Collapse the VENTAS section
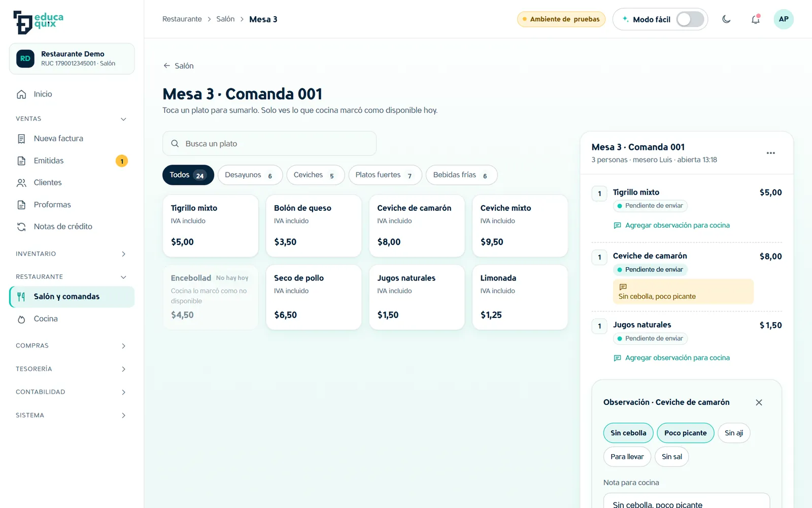This screenshot has height=508, width=812. (72, 119)
